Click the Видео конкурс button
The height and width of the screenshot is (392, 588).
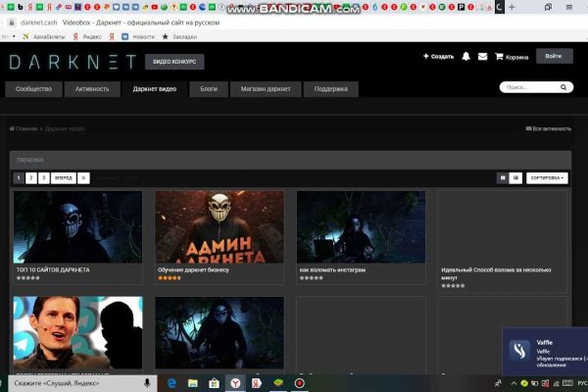[x=174, y=62]
